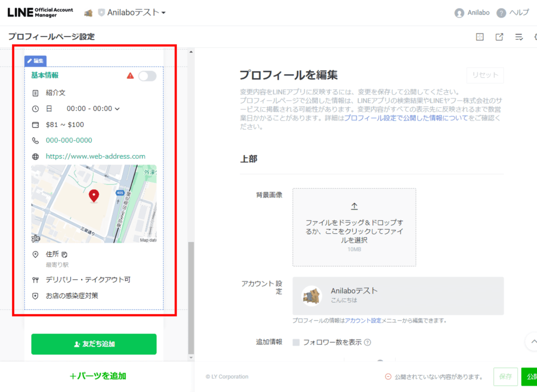The width and height of the screenshot is (537, 392).
Task: Click the Anilabo user avatar icon
Action: 459,13
